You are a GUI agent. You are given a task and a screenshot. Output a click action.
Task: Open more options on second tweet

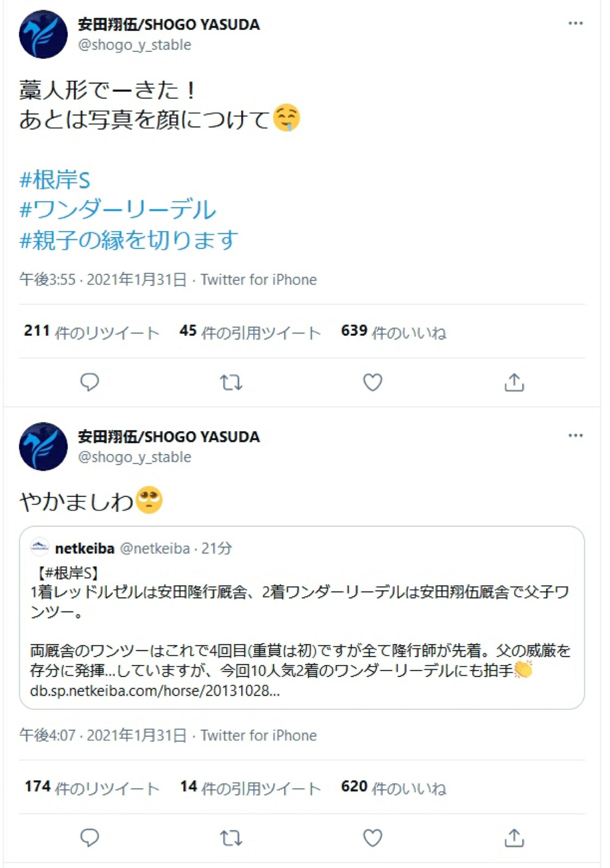[575, 436]
